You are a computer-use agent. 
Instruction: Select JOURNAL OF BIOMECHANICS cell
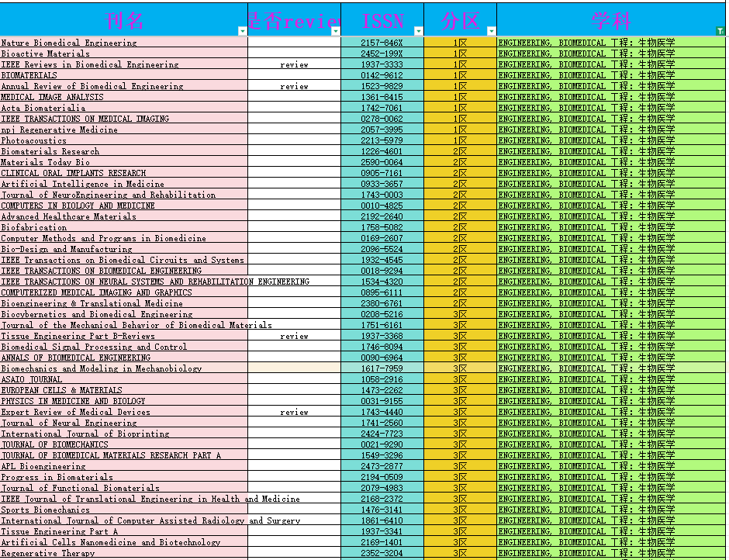(x=123, y=444)
